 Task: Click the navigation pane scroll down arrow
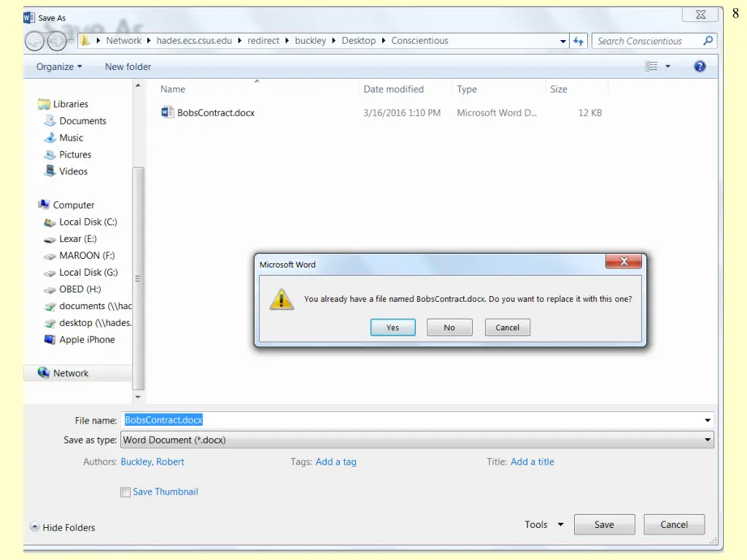pos(138,397)
